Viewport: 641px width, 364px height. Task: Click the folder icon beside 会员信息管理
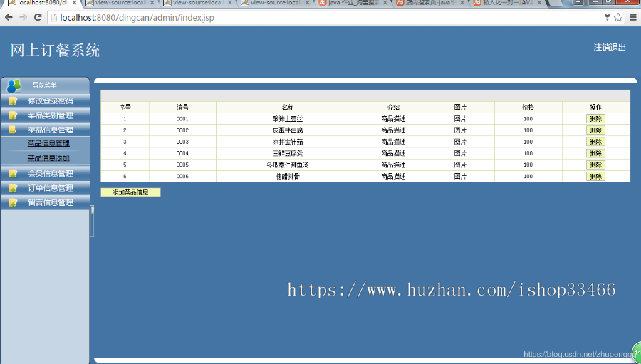(13, 173)
